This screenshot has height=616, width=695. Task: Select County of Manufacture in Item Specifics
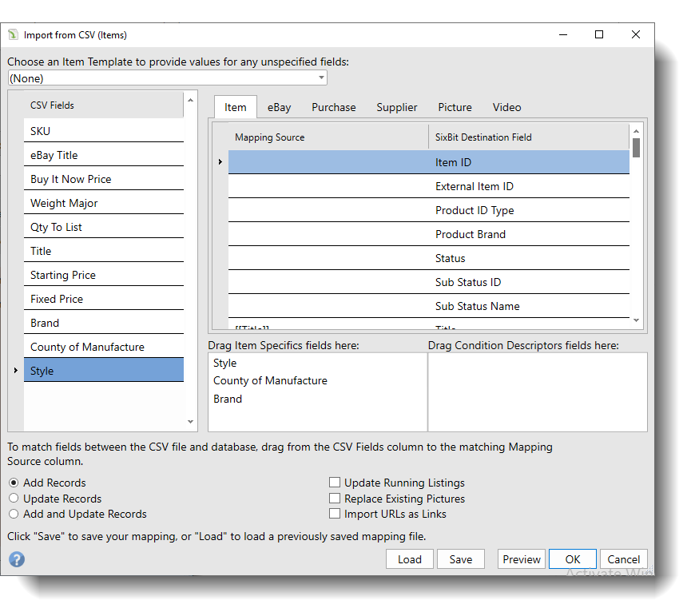[x=270, y=380]
